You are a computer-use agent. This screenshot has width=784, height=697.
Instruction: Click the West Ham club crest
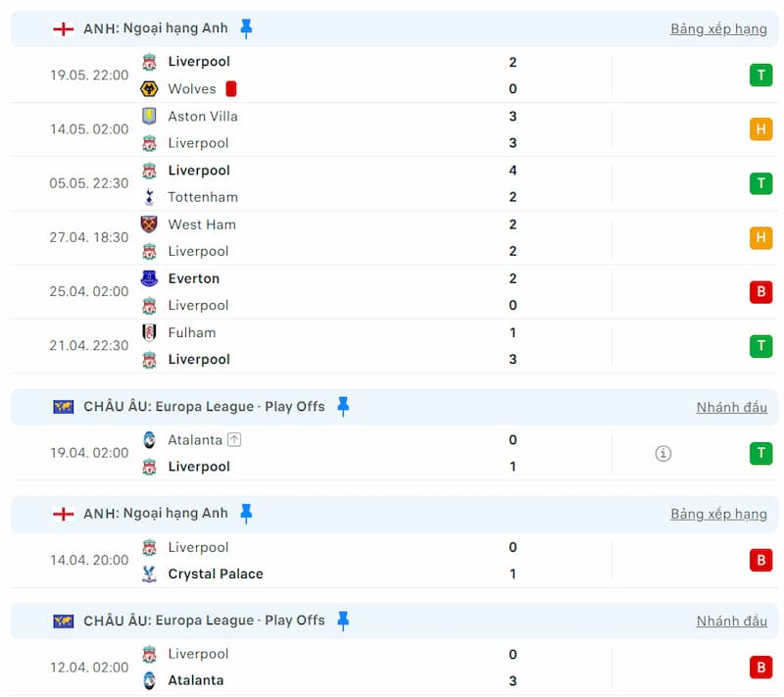[149, 224]
